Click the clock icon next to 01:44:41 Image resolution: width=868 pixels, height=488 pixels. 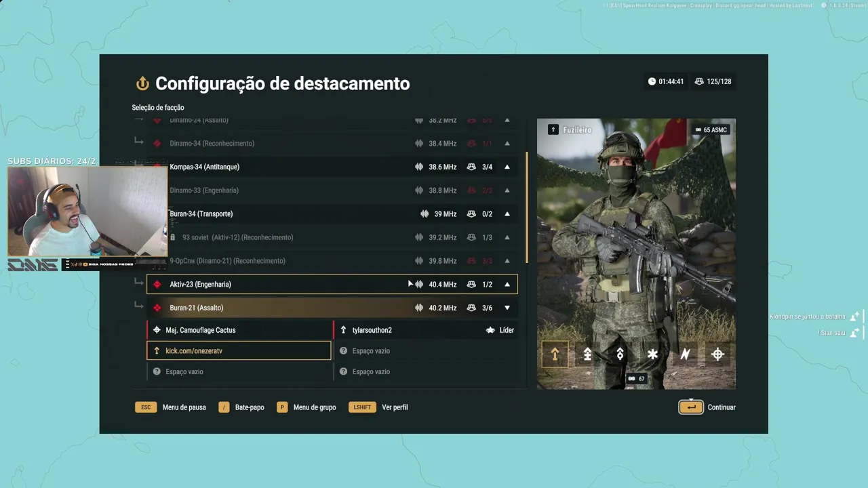point(652,81)
